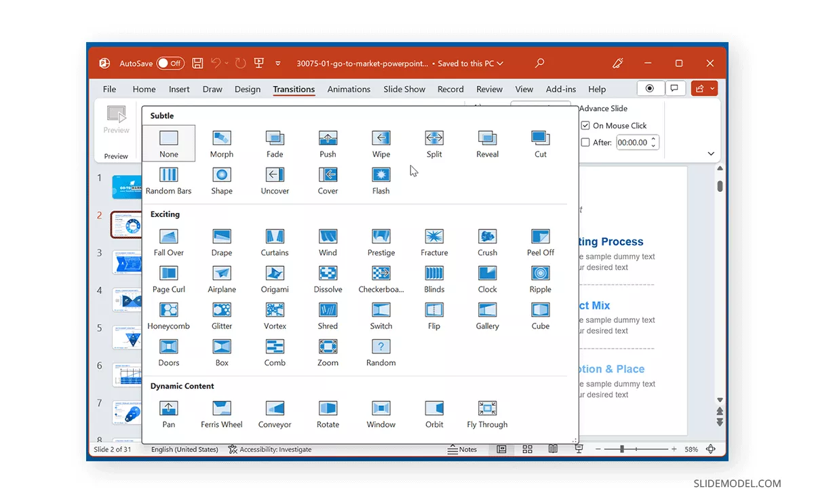Click the Notes button in status bar

pos(463,449)
